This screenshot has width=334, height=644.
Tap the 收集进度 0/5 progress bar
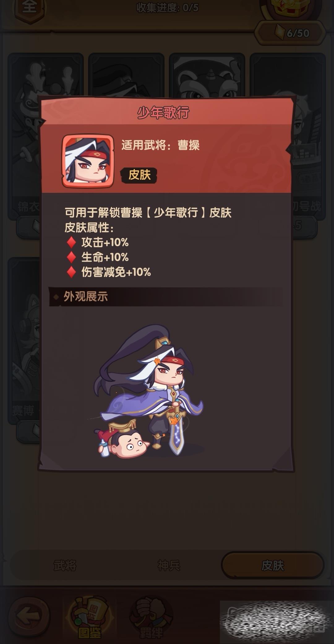[x=167, y=8]
